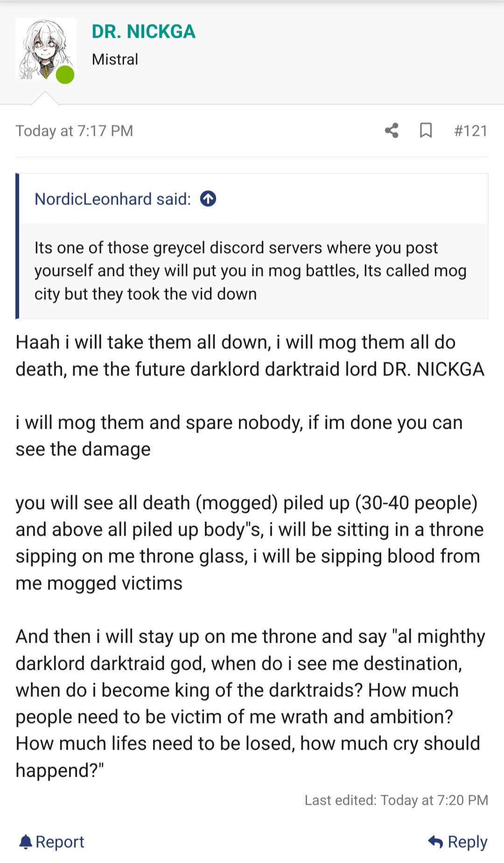Reply to DR. NICKGA's post

(x=457, y=842)
